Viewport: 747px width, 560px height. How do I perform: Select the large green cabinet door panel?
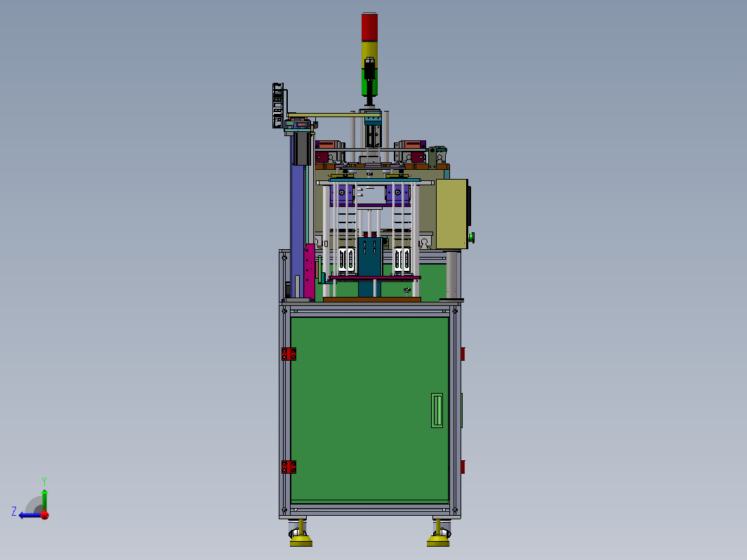tap(369, 409)
